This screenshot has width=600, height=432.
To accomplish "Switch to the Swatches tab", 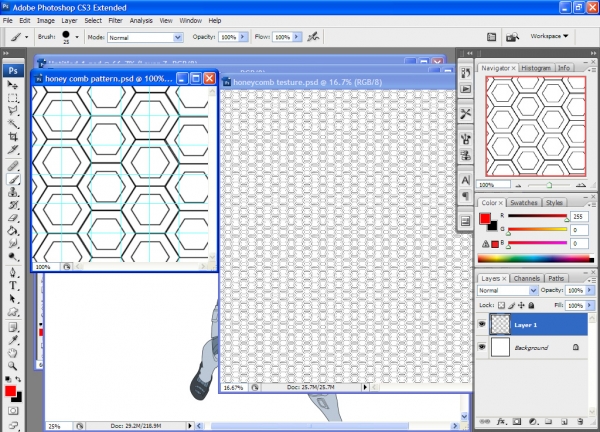I will pos(523,202).
